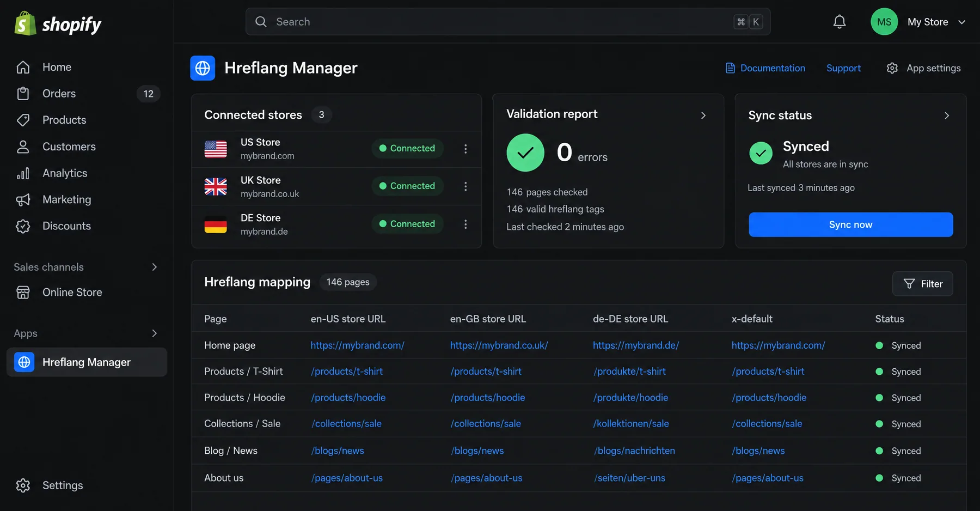Click the Documentation page icon

coord(730,68)
